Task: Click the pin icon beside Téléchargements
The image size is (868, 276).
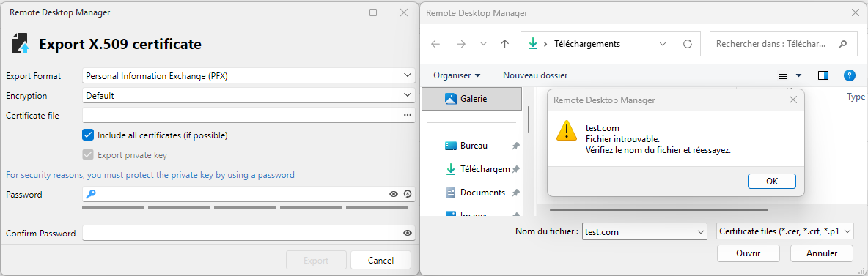Action: (x=516, y=169)
